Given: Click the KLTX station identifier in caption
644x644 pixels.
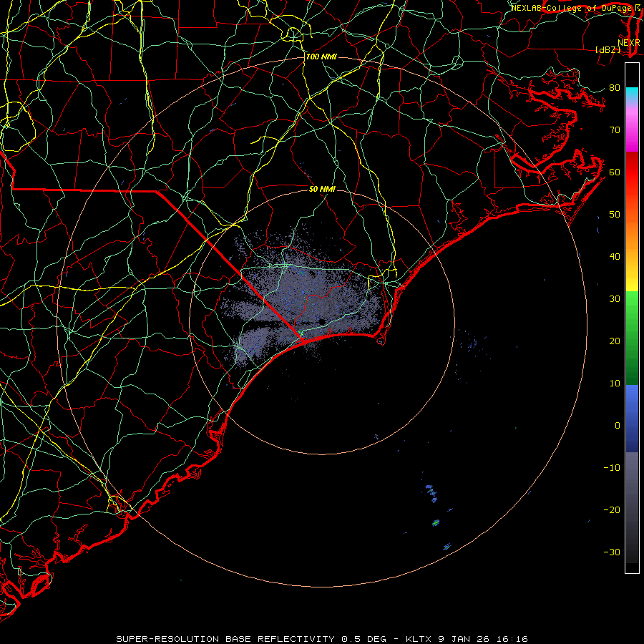Looking at the screenshot, I should [x=418, y=639].
